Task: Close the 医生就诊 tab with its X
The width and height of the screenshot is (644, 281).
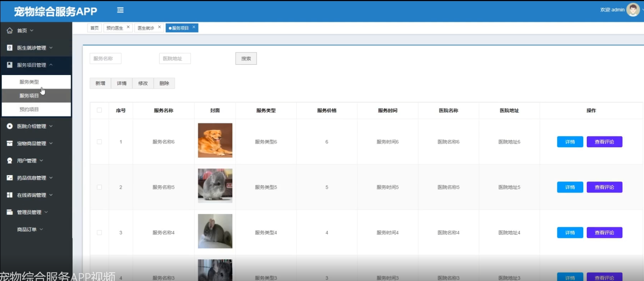Action: pos(160,27)
